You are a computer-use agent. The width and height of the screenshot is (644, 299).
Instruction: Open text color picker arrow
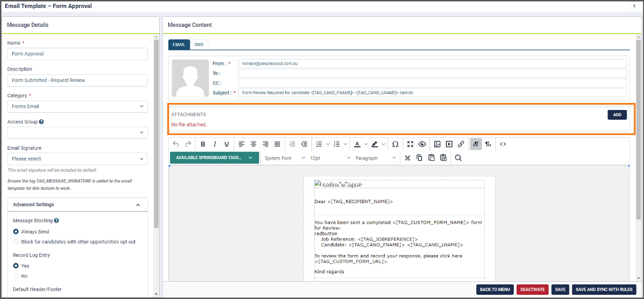click(x=366, y=144)
